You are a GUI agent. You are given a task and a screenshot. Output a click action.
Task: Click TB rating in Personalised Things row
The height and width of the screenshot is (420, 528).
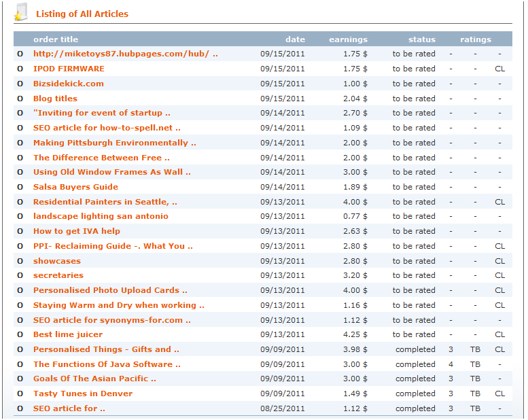(475, 349)
